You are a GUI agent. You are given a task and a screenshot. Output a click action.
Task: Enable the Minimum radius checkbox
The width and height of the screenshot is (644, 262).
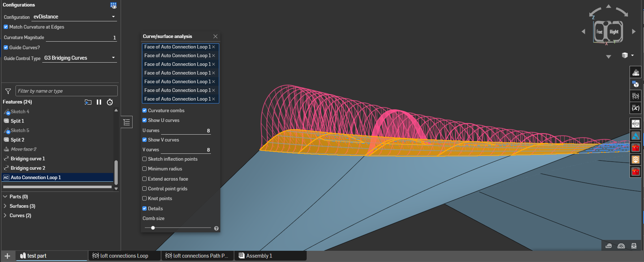tap(144, 169)
